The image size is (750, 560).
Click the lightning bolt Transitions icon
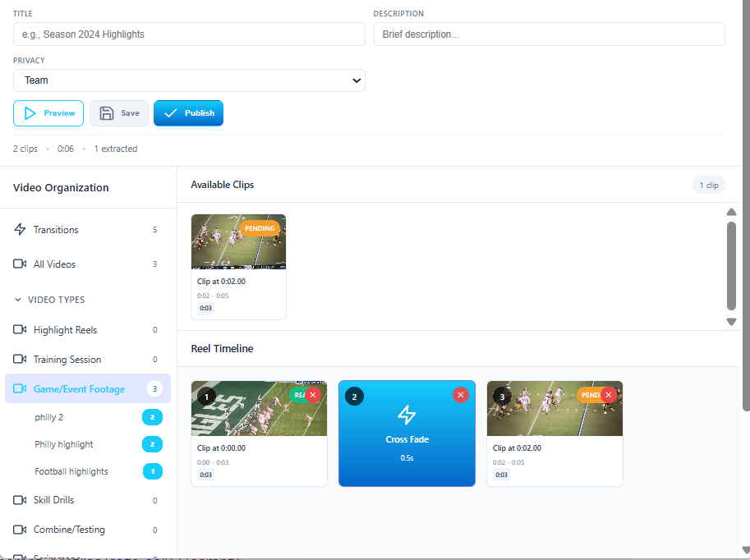[x=21, y=230]
